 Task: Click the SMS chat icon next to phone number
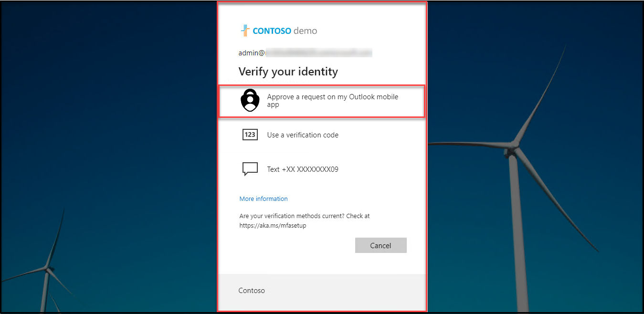click(x=250, y=168)
